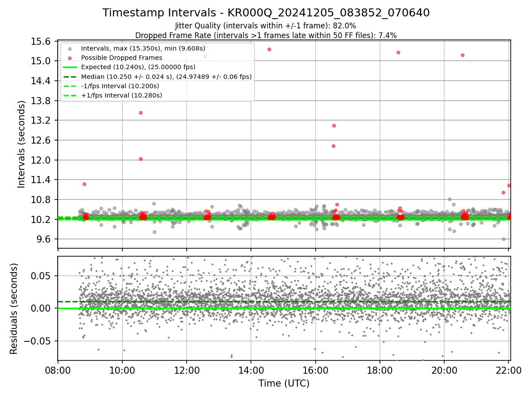This screenshot has height=399, width=532.
Task: Select legend entry 'Expected (10.240s), (25.00000 fps)'
Action: (x=138, y=67)
